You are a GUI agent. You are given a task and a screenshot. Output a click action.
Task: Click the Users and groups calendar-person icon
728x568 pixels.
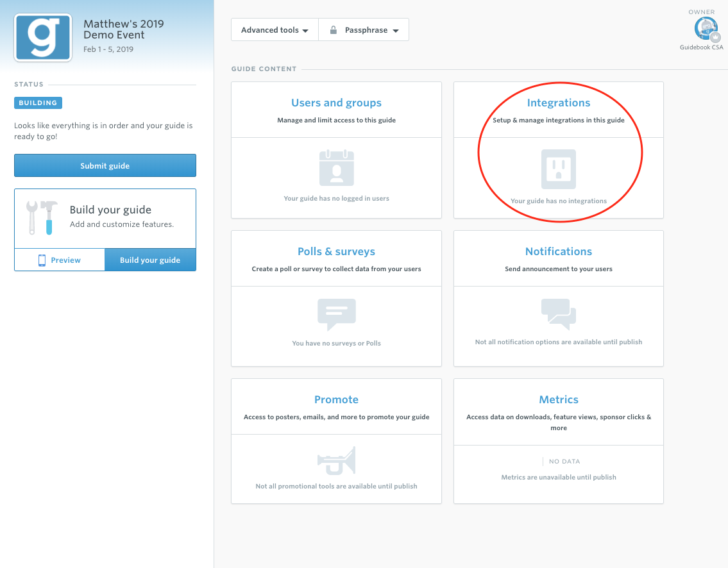pyautogui.click(x=337, y=167)
